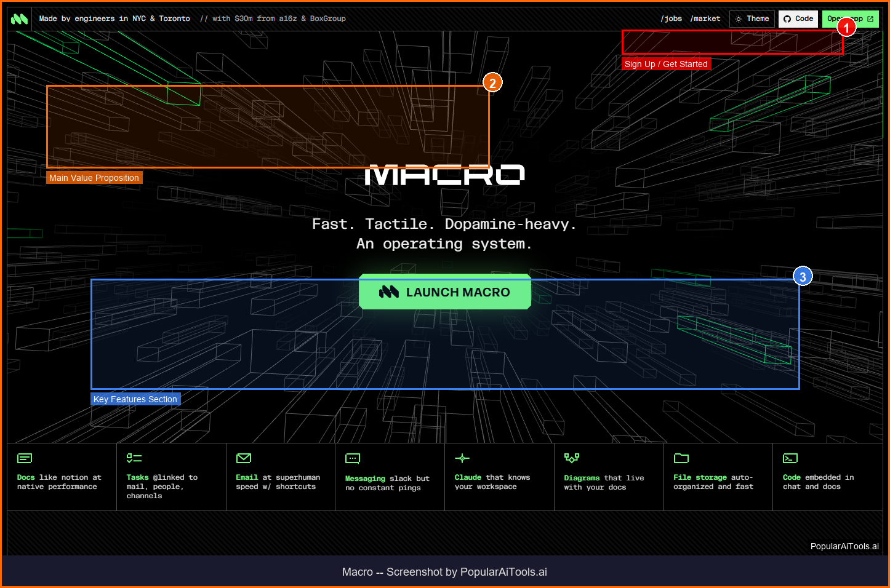Click the Code terminal icon in the features row
This screenshot has width=890, height=588.
tap(790, 458)
